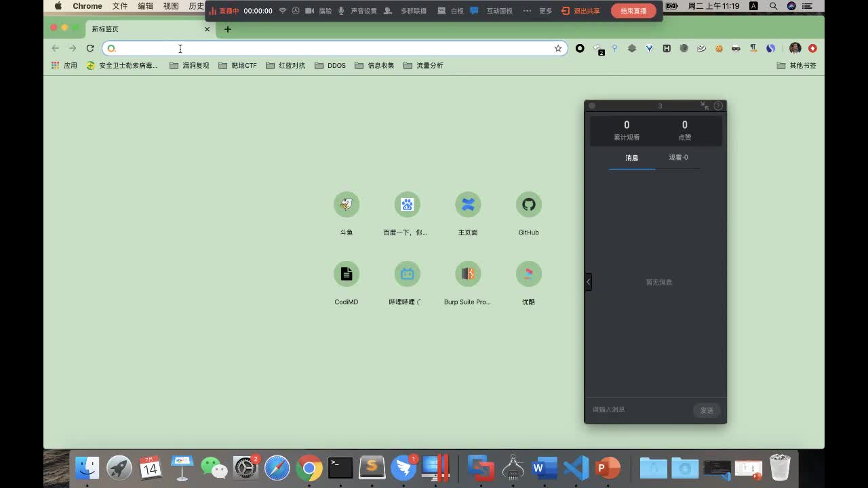This screenshot has width=868, height=488.
Task: Click 退出共享 to stop sharing
Action: tap(580, 11)
